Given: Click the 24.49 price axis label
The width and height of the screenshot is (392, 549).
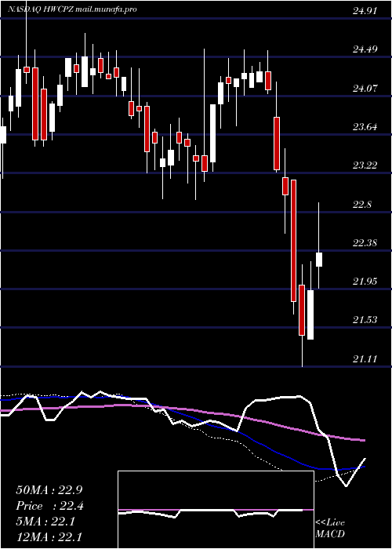Looking at the screenshot, I should point(365,49).
